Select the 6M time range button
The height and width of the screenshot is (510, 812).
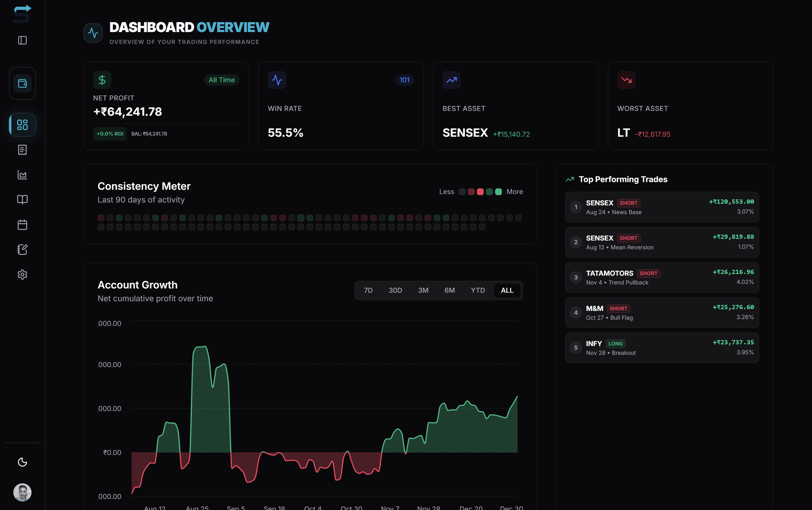tap(450, 290)
